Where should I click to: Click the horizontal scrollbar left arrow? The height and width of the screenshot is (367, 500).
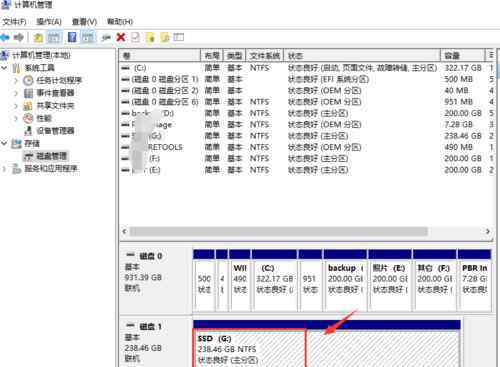click(x=124, y=231)
